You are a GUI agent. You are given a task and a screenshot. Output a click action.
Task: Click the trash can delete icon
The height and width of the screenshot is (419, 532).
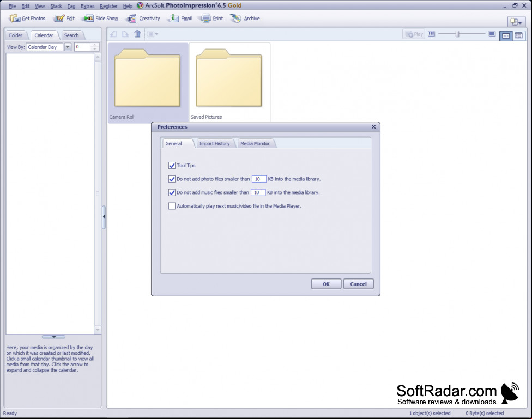[137, 34]
